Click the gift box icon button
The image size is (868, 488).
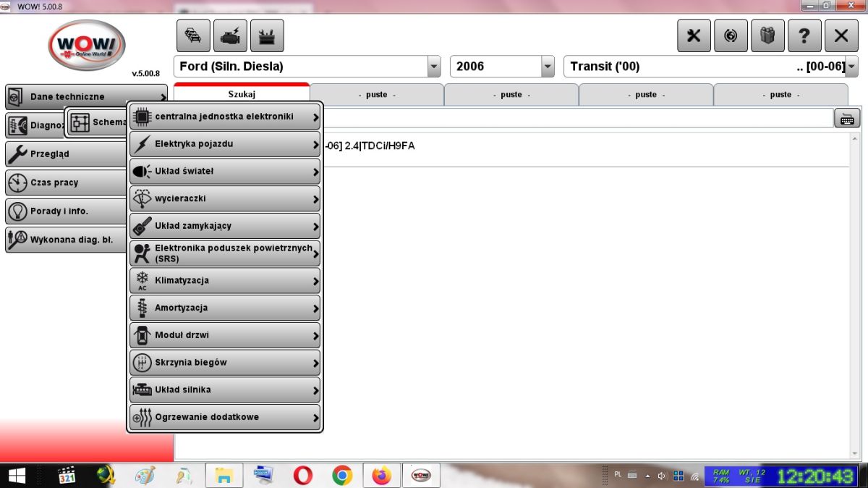coord(767,35)
